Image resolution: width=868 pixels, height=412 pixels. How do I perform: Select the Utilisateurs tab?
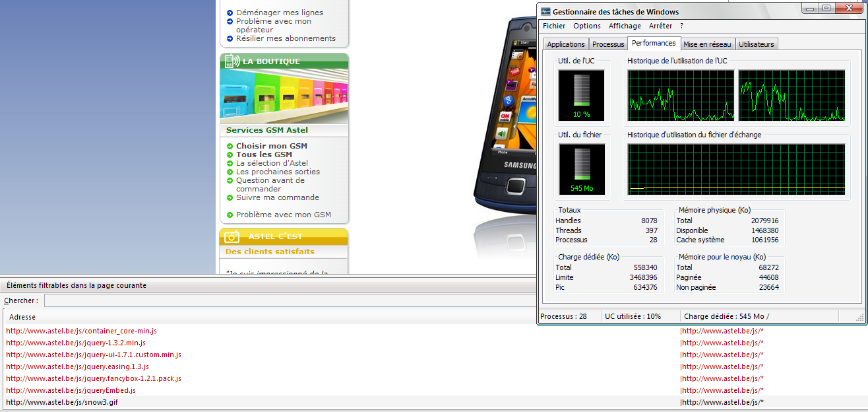tap(757, 44)
